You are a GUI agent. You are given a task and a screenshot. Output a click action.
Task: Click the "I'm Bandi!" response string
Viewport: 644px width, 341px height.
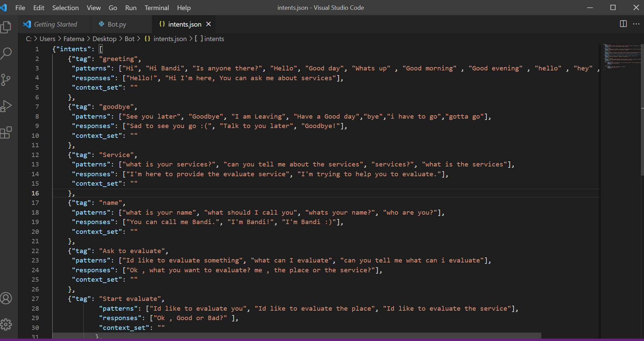click(251, 222)
